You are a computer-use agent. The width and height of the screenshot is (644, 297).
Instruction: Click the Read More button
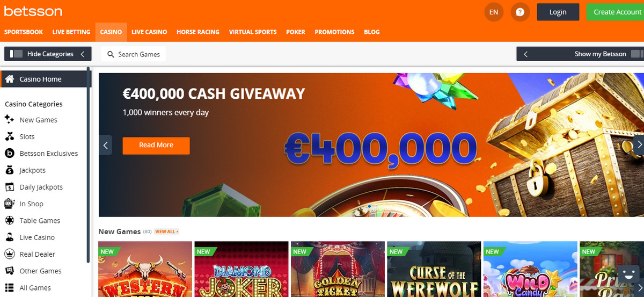[156, 146]
